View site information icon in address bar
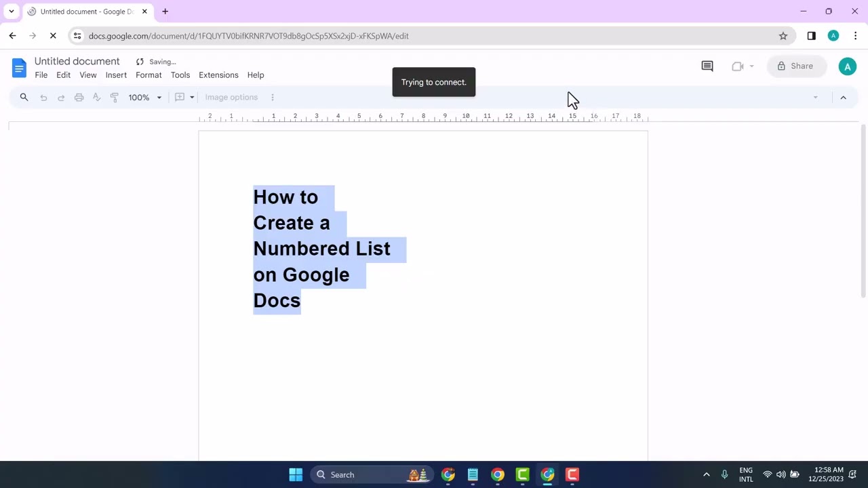This screenshot has width=868, height=488. point(77,36)
